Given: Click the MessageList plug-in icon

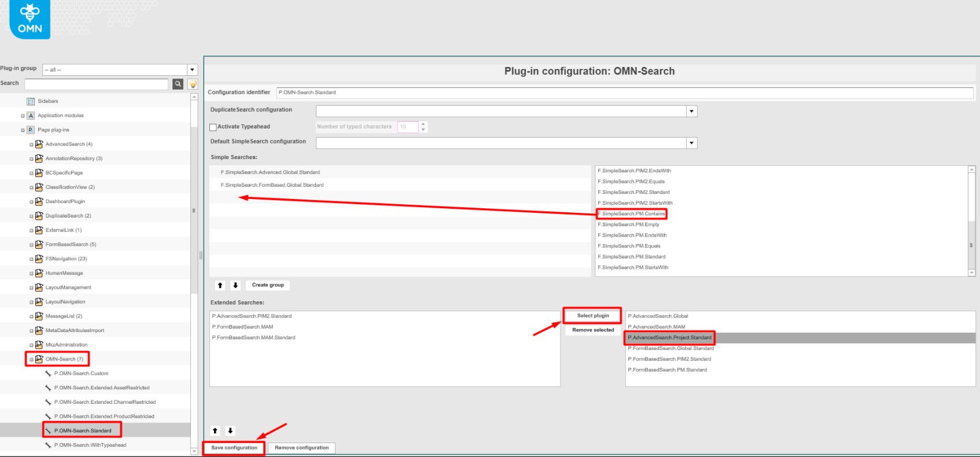Looking at the screenshot, I should click(x=39, y=316).
